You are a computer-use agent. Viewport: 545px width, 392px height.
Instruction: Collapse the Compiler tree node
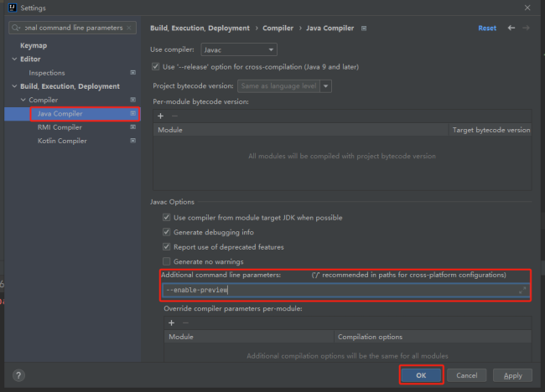[23, 100]
